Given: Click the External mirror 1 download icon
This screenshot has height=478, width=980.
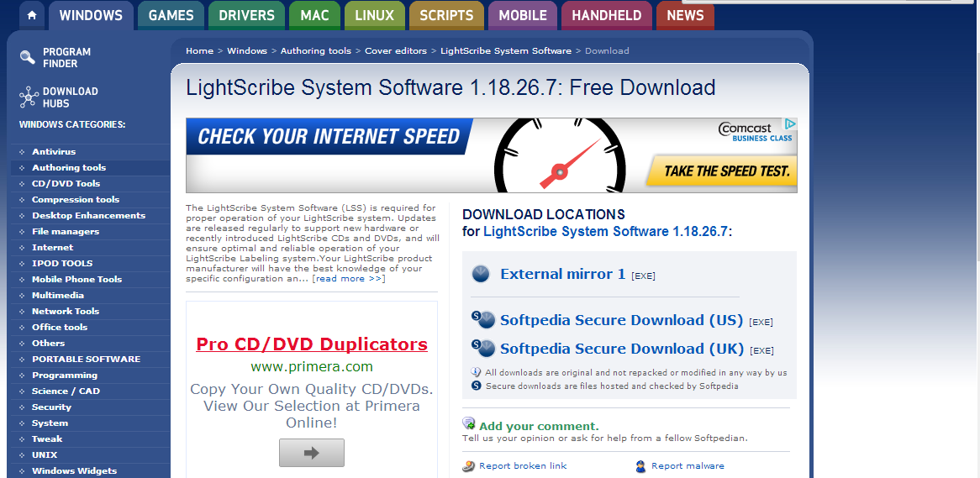Looking at the screenshot, I should [481, 274].
